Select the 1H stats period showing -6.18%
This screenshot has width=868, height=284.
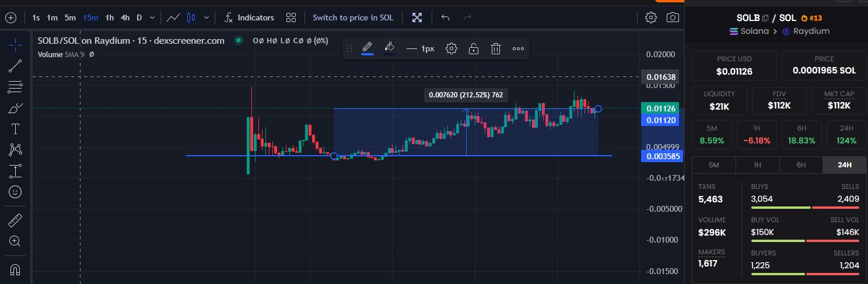(757, 136)
